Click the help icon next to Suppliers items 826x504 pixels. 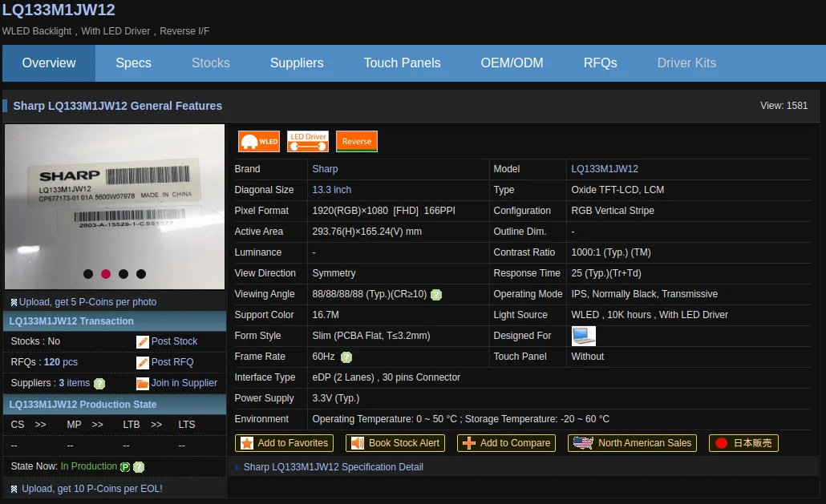[x=99, y=384]
